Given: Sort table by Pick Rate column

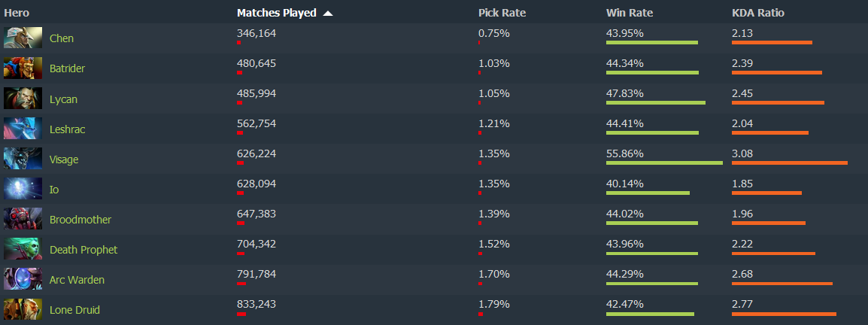Looking at the screenshot, I should (502, 13).
